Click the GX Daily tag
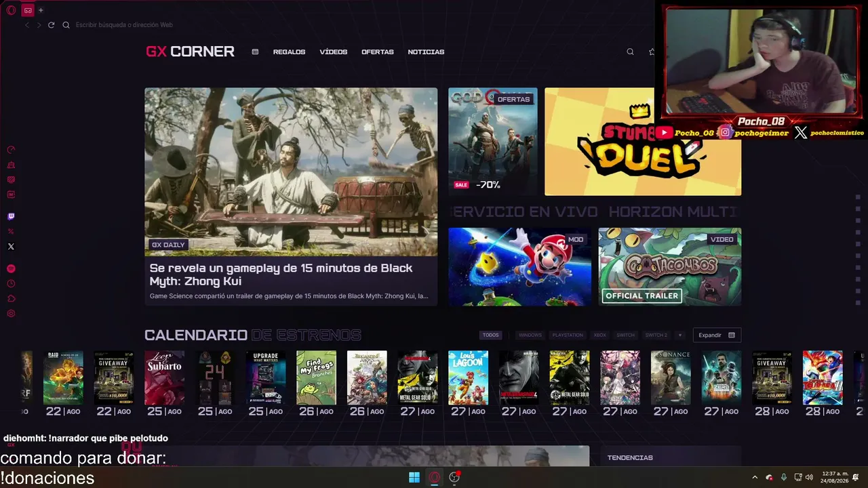Screen dimensions: 868x488 point(168,245)
